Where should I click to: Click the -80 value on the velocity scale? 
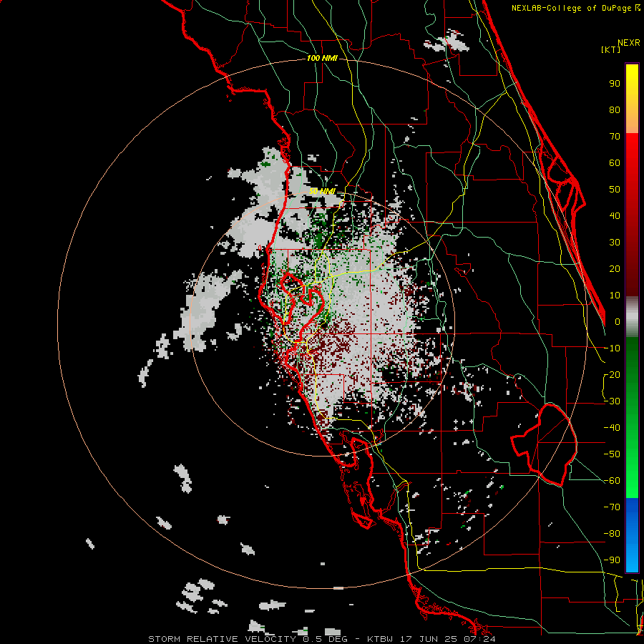[612, 534]
